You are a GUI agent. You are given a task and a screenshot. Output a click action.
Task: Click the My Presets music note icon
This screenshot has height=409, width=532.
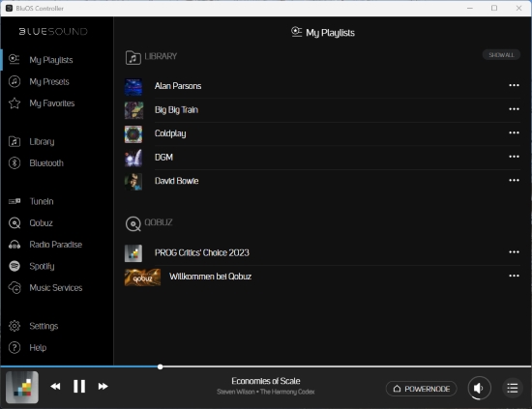pos(15,81)
